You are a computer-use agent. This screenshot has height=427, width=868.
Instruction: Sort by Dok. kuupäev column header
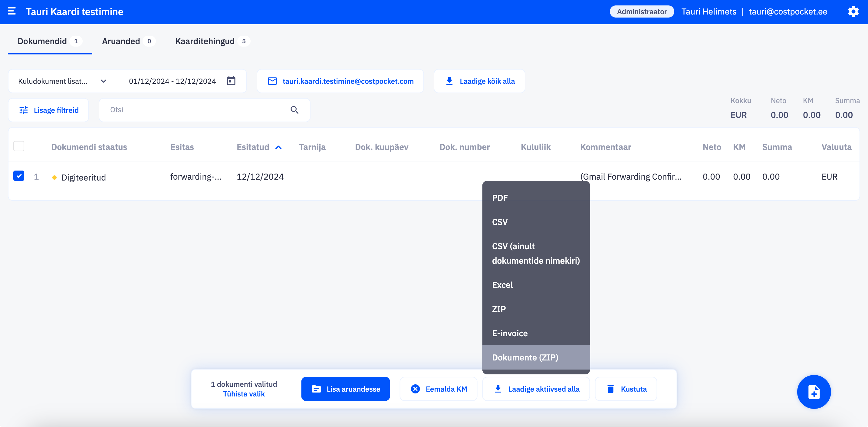coord(381,147)
